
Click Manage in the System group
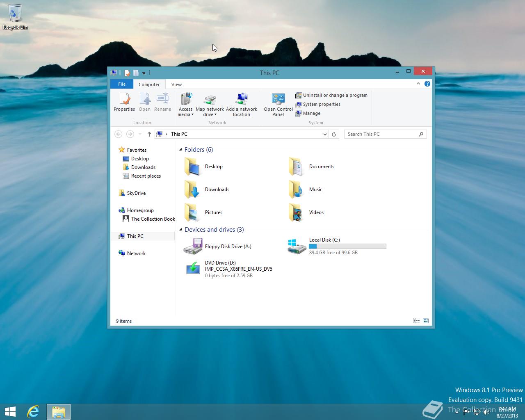pos(308,113)
